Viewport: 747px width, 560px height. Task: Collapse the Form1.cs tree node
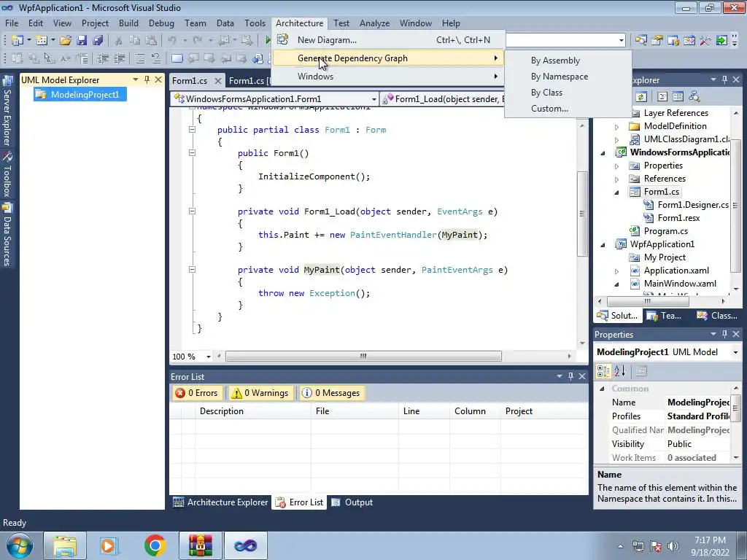tap(616, 192)
